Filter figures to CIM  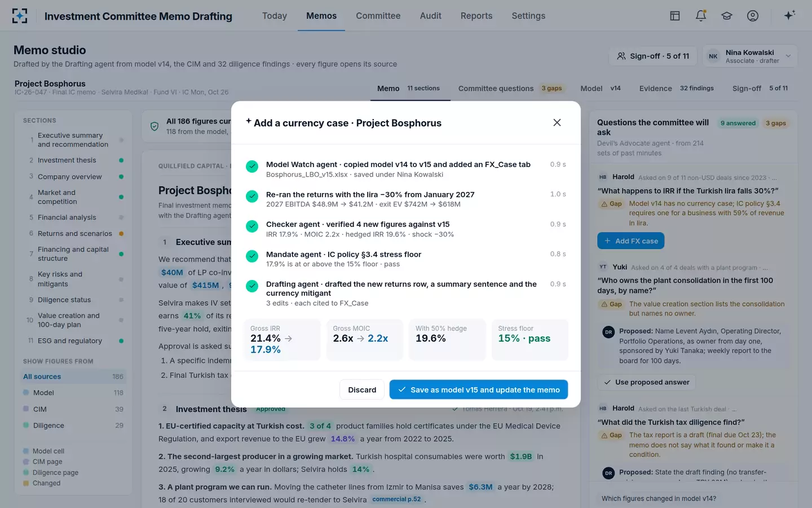73,409
